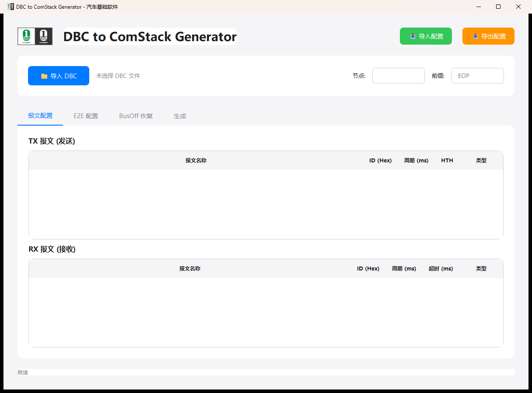Click the app icon in the title bar
532x393 pixels.
(10, 7)
